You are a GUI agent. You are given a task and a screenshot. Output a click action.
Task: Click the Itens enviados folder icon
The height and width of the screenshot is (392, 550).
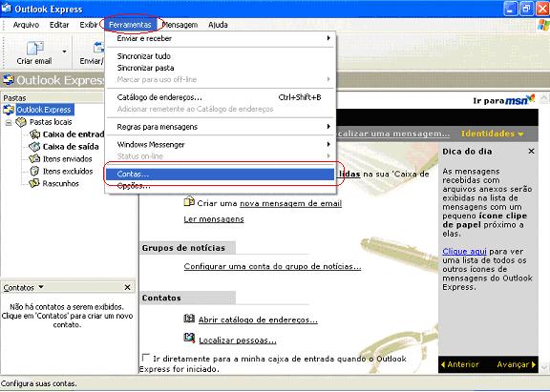point(34,158)
